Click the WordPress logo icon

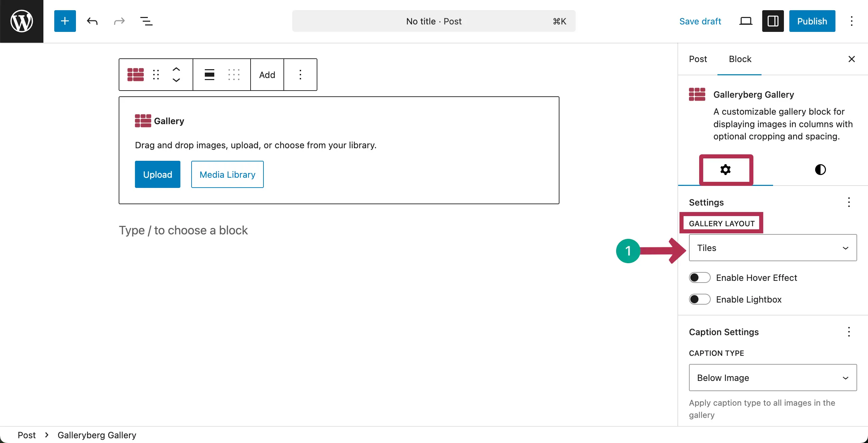[x=21, y=21]
